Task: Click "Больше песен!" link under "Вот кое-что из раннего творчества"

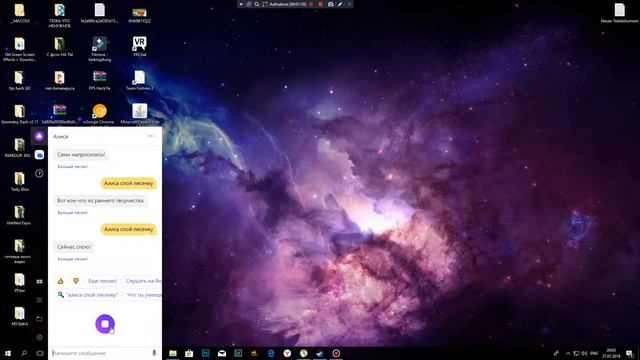Action: [x=73, y=213]
